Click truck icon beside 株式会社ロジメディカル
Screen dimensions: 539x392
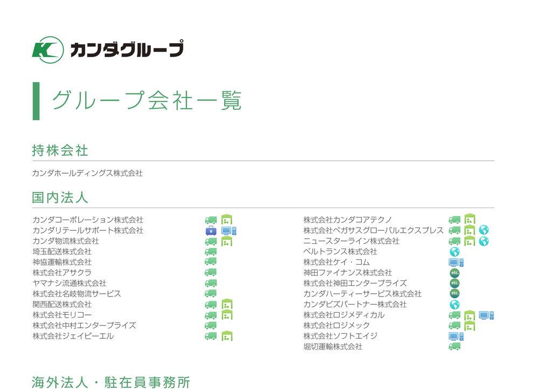point(455,315)
